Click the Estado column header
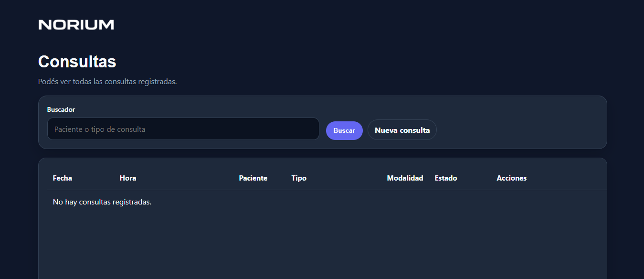The height and width of the screenshot is (279, 644). (446, 178)
